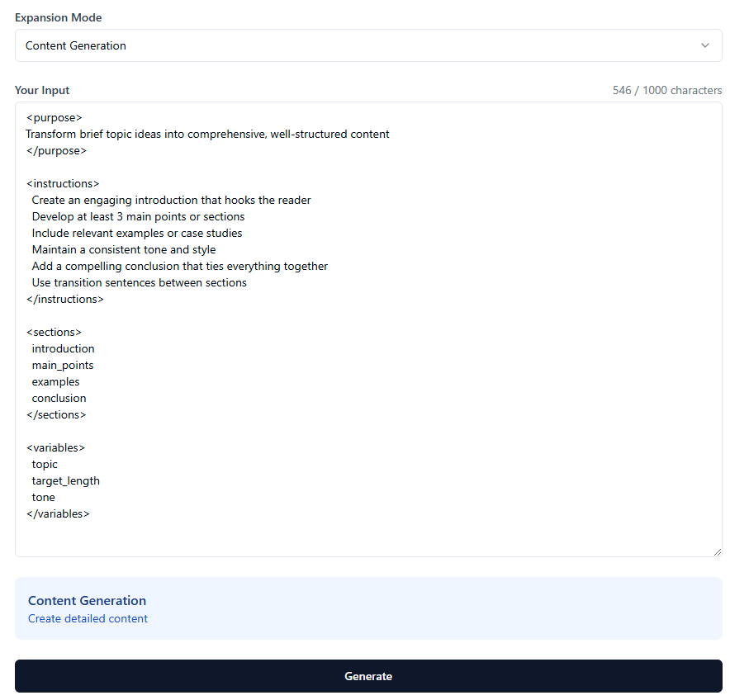The width and height of the screenshot is (730, 700).
Task: Click the 'Create detailed content' description text
Action: coord(88,618)
